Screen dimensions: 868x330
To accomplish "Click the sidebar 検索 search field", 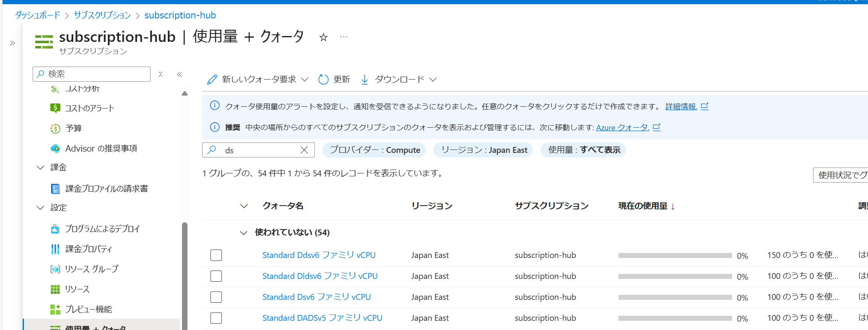I will (x=91, y=74).
